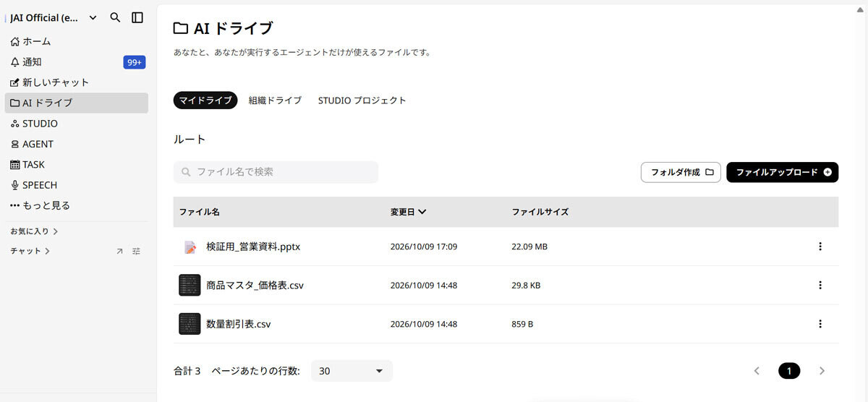Click the pptx file icon for 検証用_営業資料
This screenshot has width=868, height=402.
(x=190, y=247)
